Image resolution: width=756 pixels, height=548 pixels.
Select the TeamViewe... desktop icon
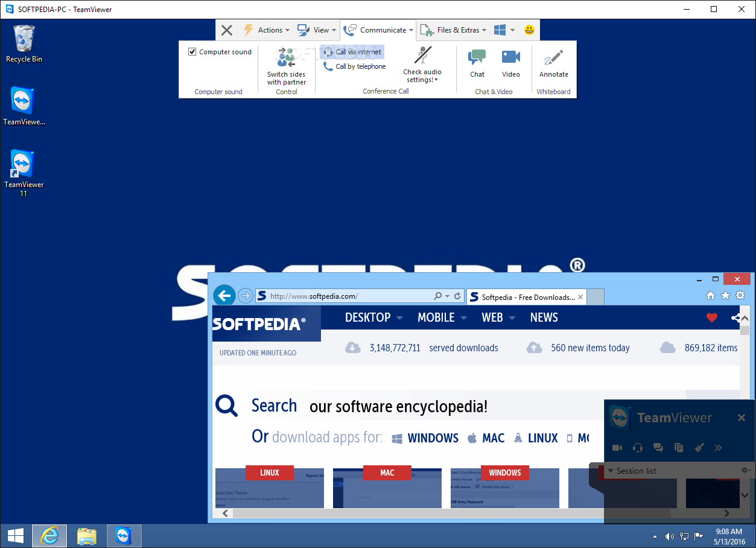coord(24,106)
